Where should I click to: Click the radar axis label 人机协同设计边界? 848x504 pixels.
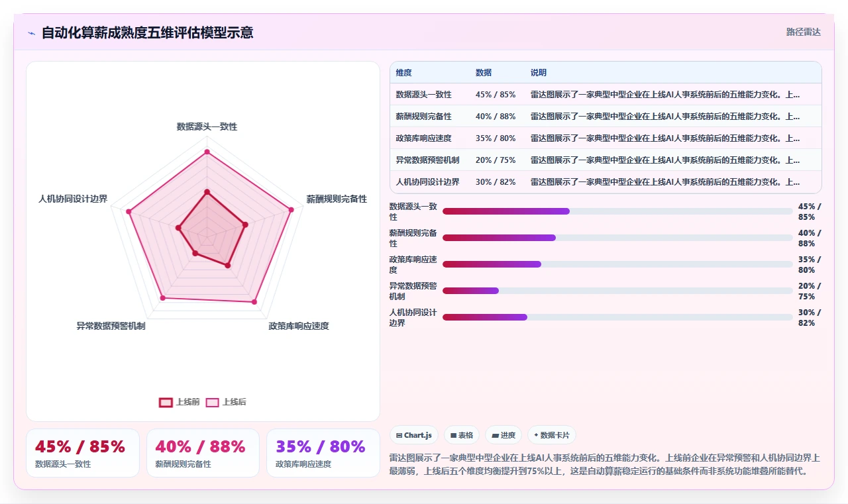73,199
